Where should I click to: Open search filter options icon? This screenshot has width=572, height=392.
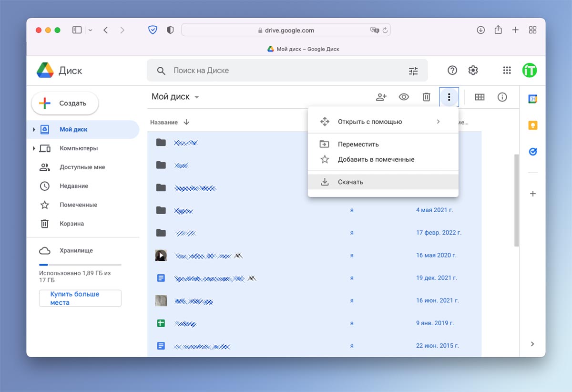click(413, 71)
